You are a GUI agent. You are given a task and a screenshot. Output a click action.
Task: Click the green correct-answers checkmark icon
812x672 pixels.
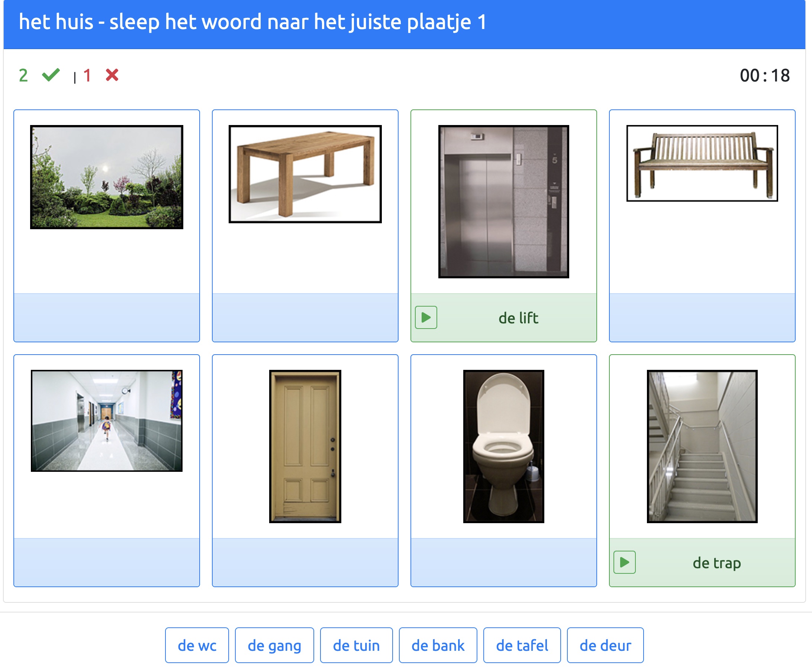coord(51,75)
